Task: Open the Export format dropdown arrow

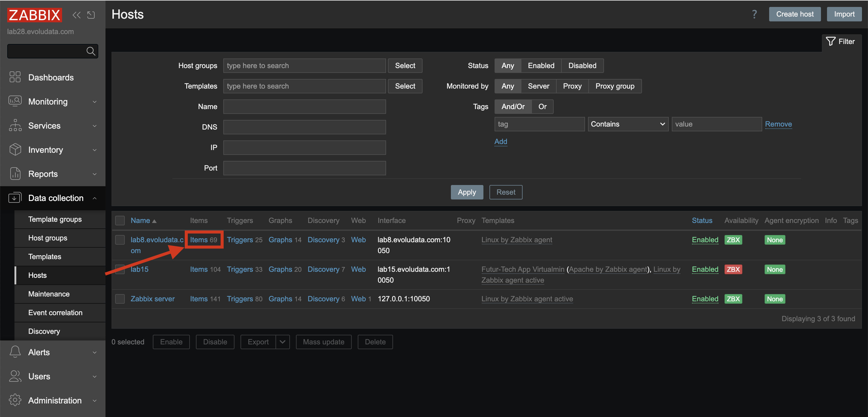Action: pyautogui.click(x=282, y=342)
